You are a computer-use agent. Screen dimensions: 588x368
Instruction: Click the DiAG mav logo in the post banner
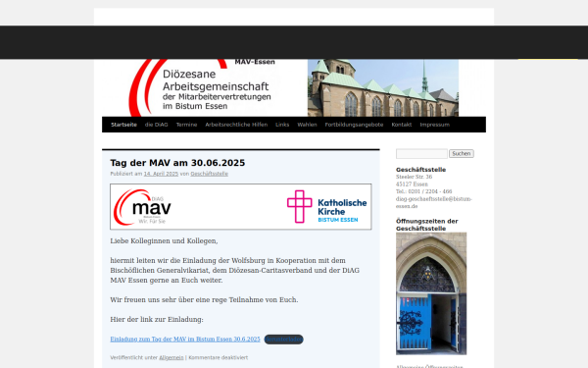click(142, 207)
